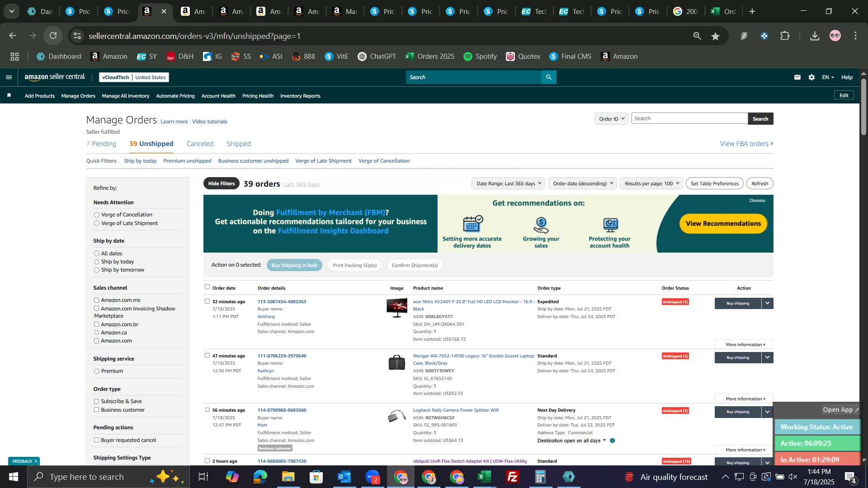Open Inventory Reports menu item

(300, 96)
